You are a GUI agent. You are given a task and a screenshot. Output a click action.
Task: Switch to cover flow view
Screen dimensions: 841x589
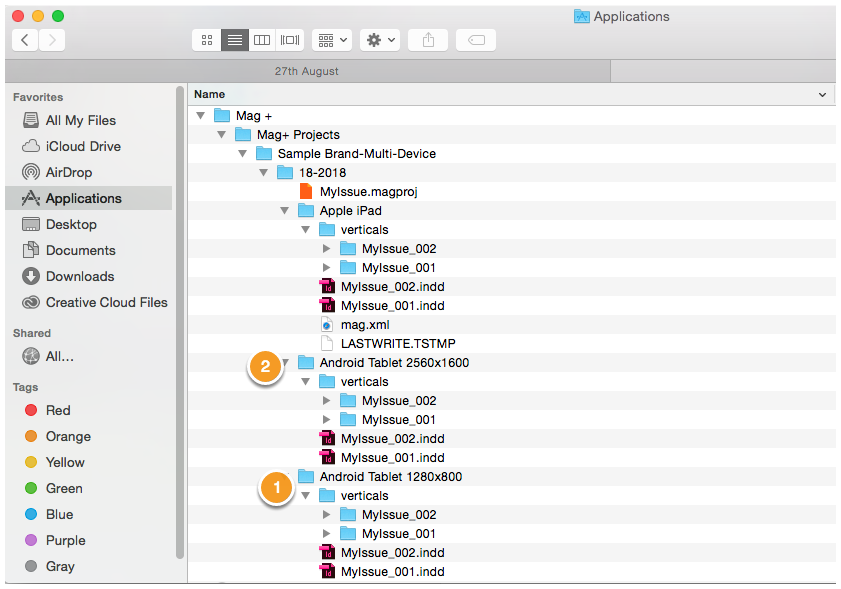(x=290, y=40)
